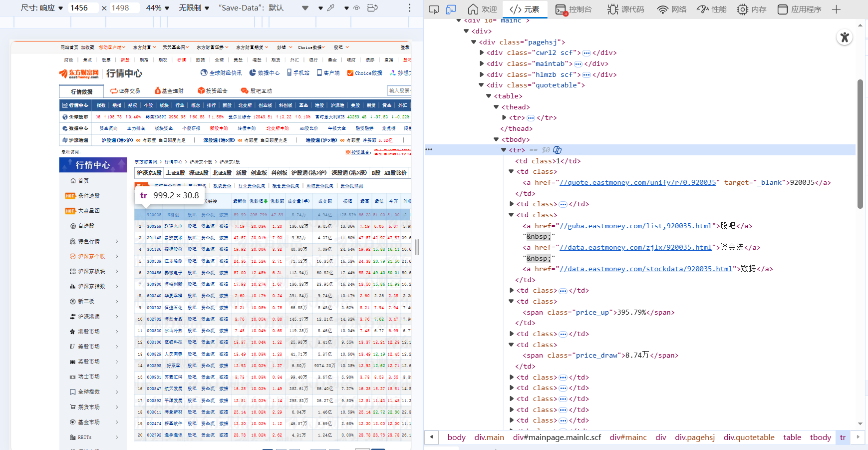Screen dimensions: 868x450
Task: Switch to the 网络 network tab
Action: tap(672, 9)
